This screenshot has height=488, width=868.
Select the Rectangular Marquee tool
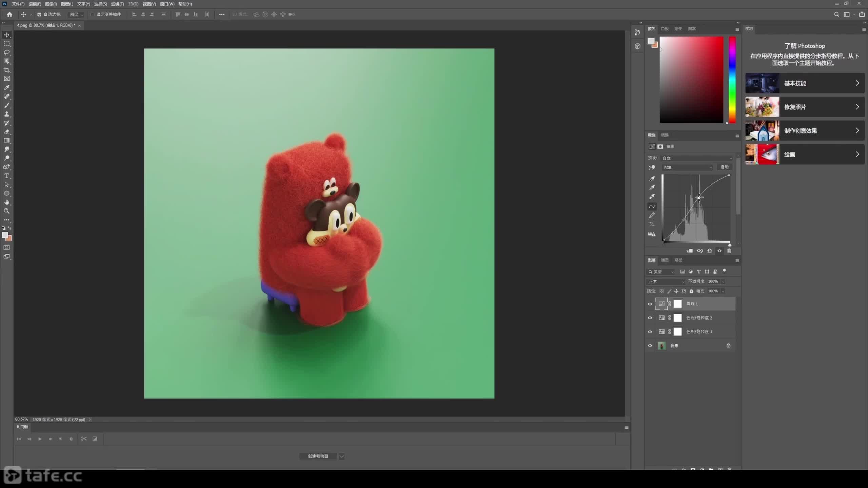(x=7, y=44)
